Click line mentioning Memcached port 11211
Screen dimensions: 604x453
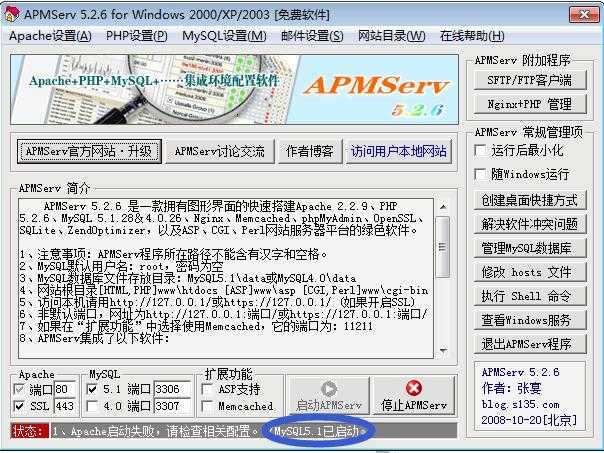click(x=196, y=327)
